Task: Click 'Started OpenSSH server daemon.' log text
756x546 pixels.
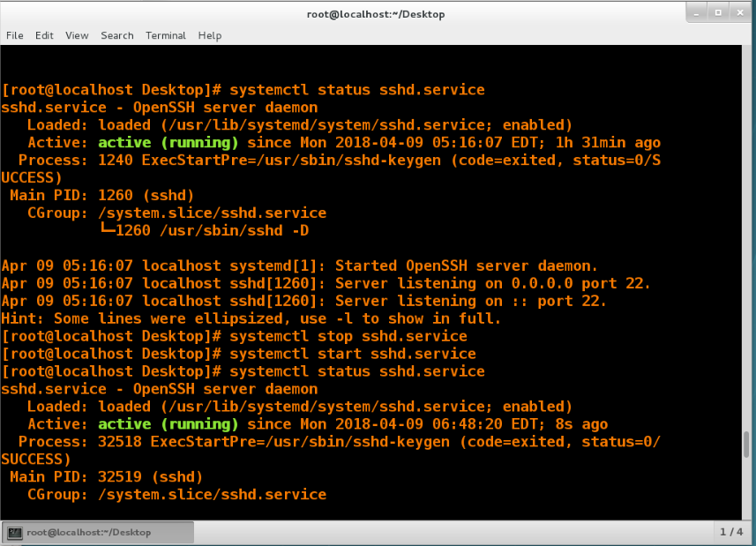Action: (467, 266)
